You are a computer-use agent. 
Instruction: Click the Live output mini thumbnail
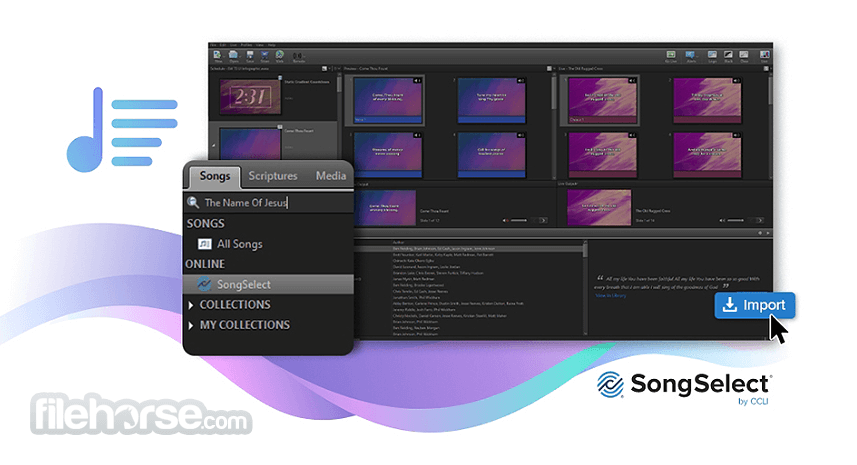(x=599, y=208)
